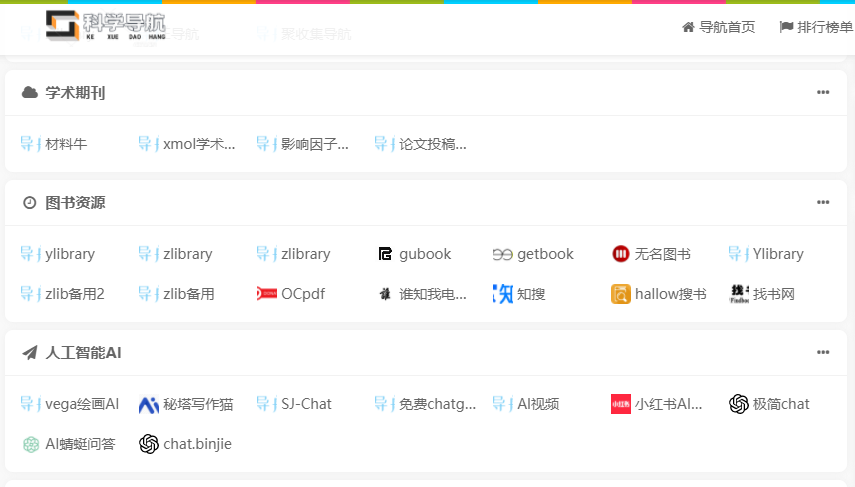This screenshot has height=487, width=855.
Task: Open 导航首页 in the top menu
Action: (727, 27)
